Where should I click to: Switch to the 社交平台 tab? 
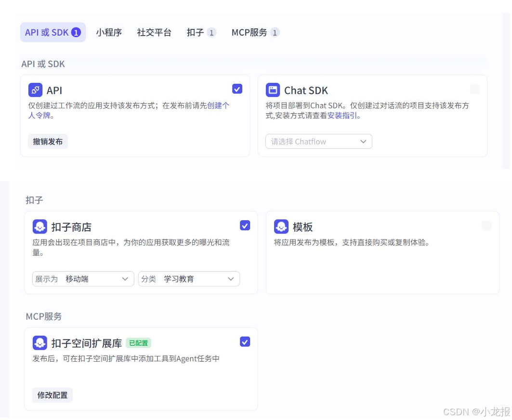coord(154,32)
